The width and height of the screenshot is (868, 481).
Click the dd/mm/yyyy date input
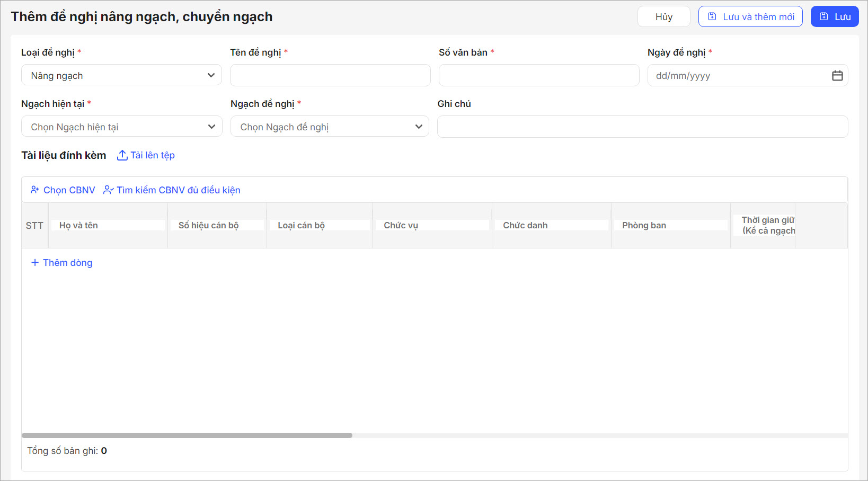point(737,76)
